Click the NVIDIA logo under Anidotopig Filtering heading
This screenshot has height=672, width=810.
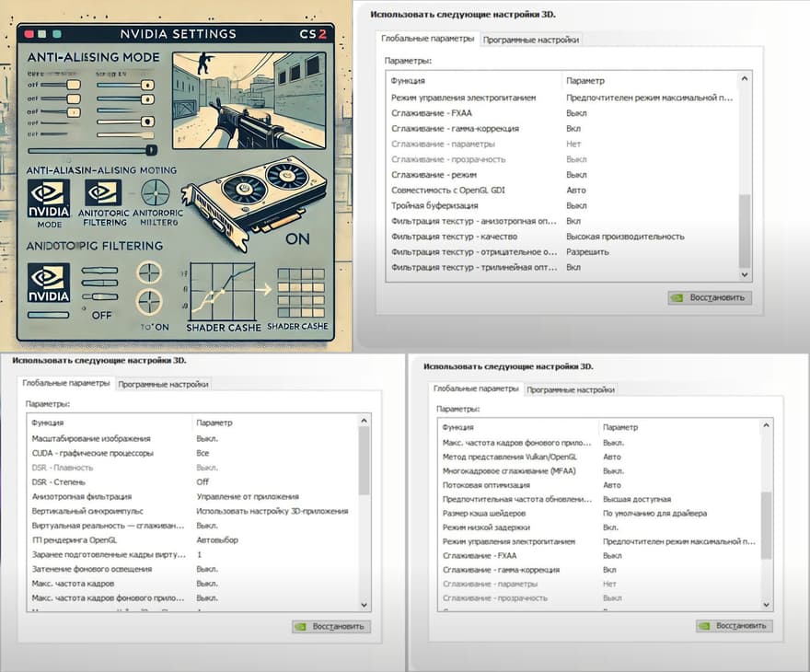(x=51, y=282)
